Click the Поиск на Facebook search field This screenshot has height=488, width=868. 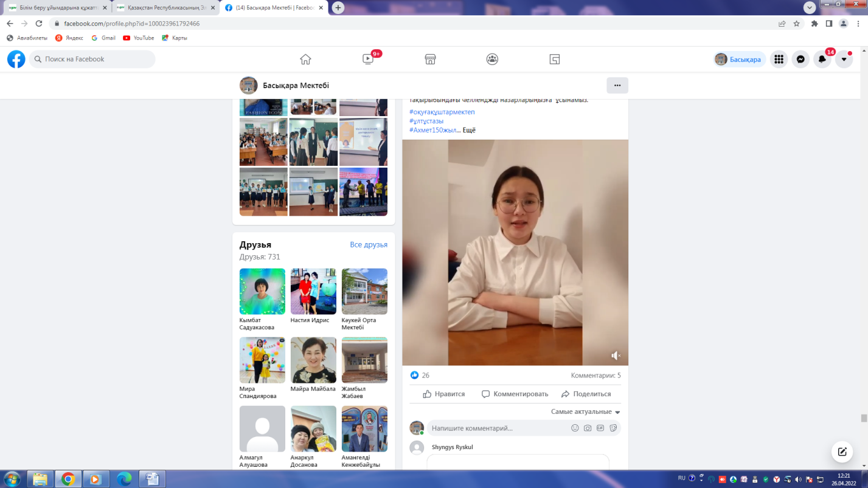coord(92,59)
